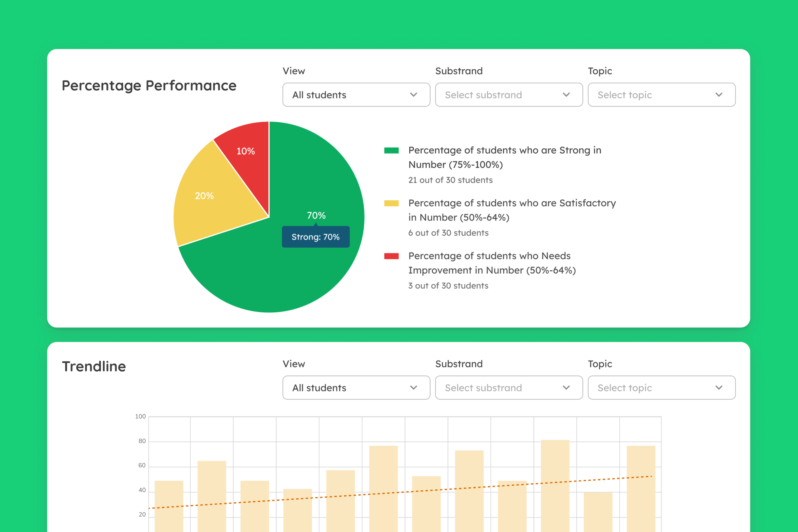
Task: Open Topic dropdown in Percentage Performance card
Action: 661,95
